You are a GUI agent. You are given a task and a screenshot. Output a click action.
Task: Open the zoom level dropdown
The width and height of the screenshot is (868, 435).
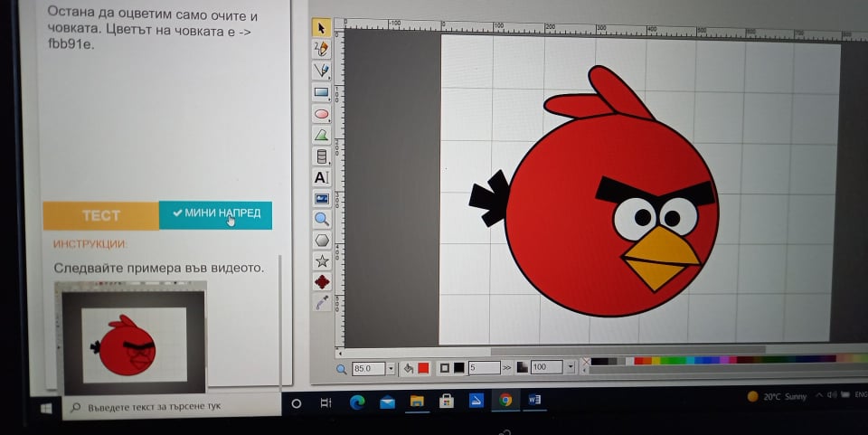pyautogui.click(x=391, y=368)
